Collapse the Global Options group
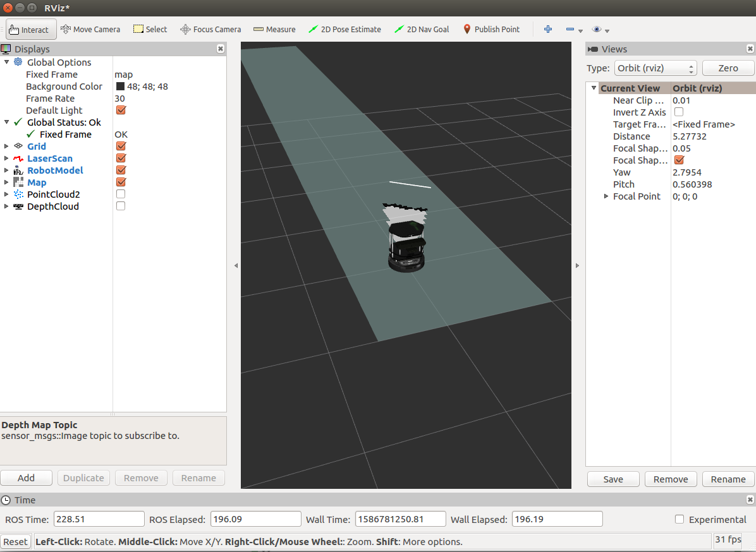 (6, 62)
